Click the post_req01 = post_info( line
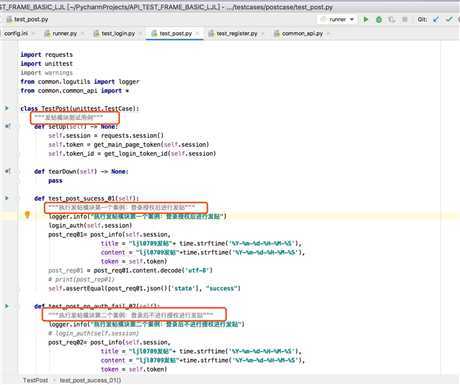 click(x=109, y=234)
